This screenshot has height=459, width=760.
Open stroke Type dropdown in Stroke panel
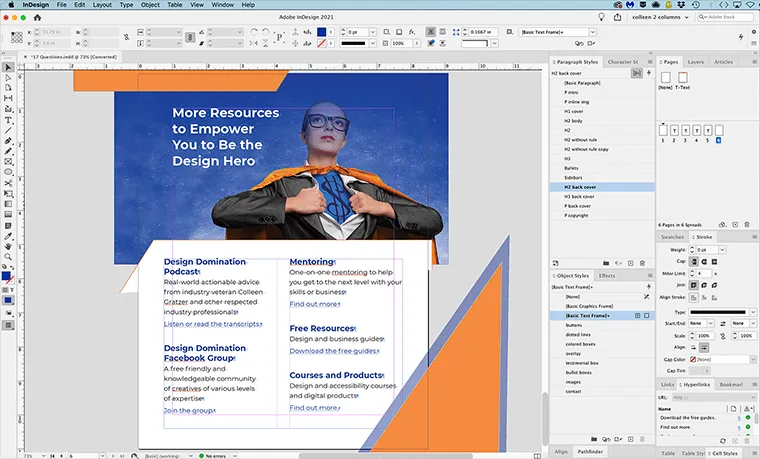click(x=753, y=312)
